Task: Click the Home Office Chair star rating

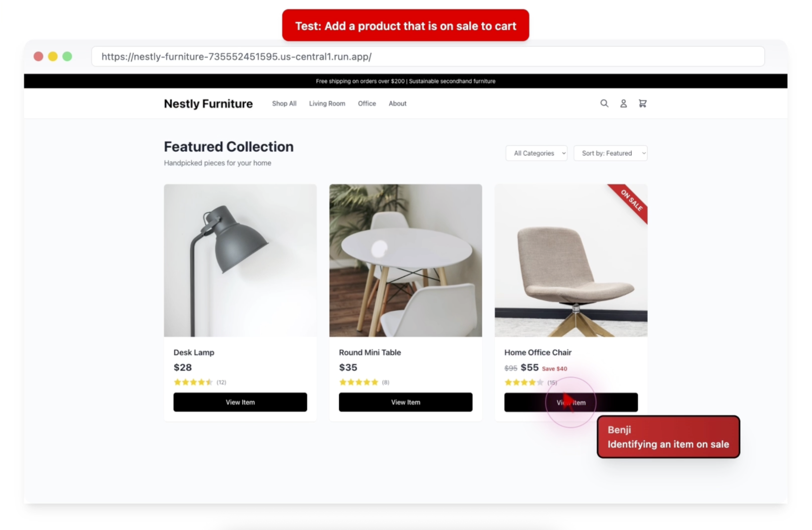Action: (524, 382)
